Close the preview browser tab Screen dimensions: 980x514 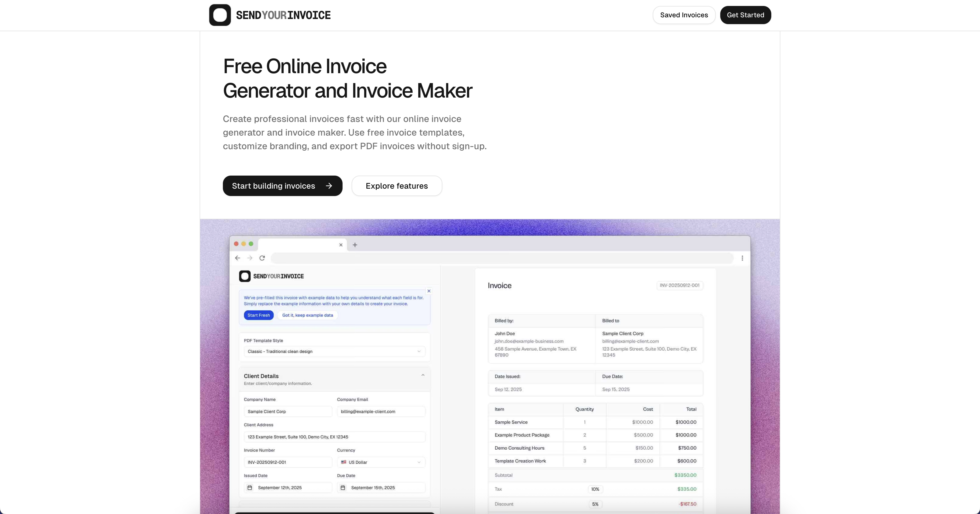click(341, 245)
